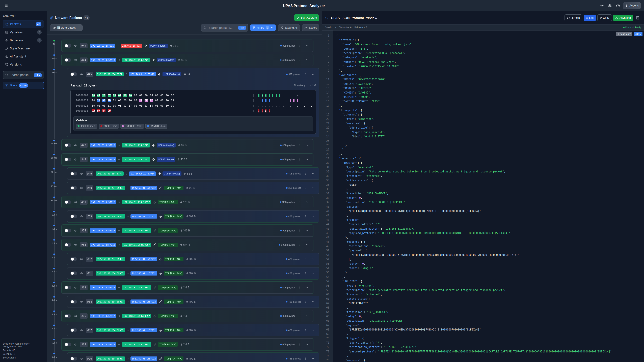Expand packet #48 details chevron
644x362 pixels.
click(307, 159)
